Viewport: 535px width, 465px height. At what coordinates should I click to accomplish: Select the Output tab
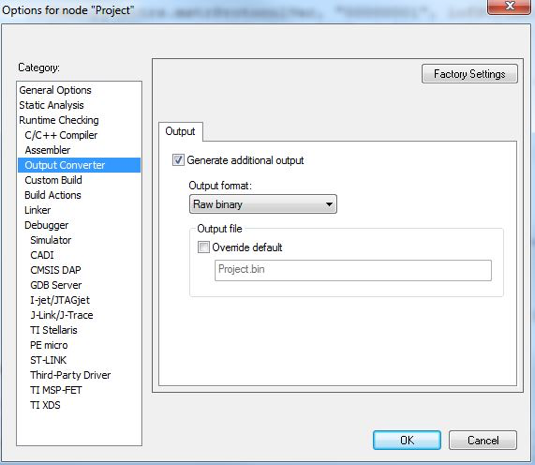pos(180,131)
